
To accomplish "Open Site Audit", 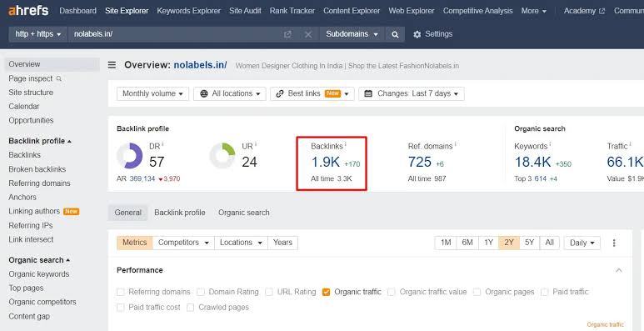I will [x=245, y=11].
